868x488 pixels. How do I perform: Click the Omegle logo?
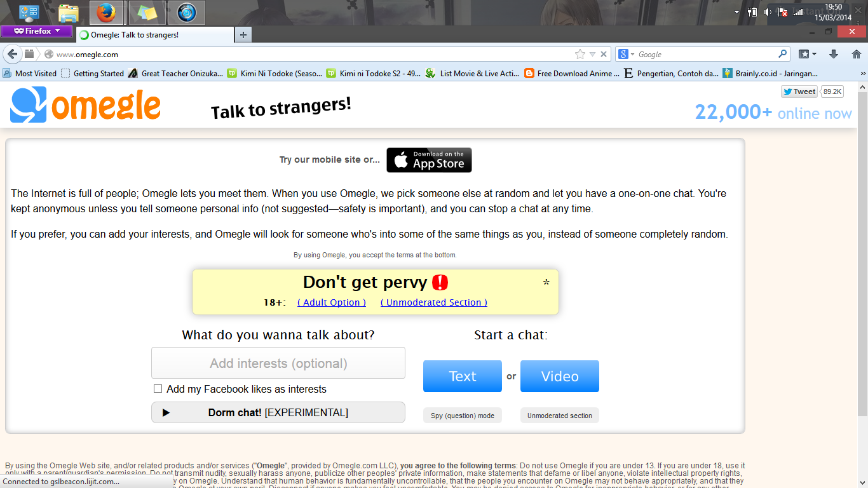point(85,105)
